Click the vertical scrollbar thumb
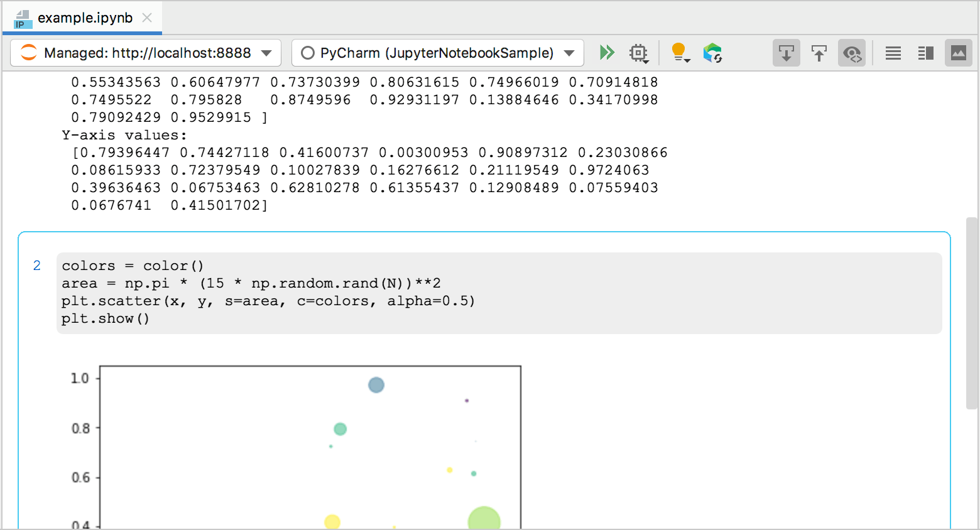The height and width of the screenshot is (530, 980). 972,313
